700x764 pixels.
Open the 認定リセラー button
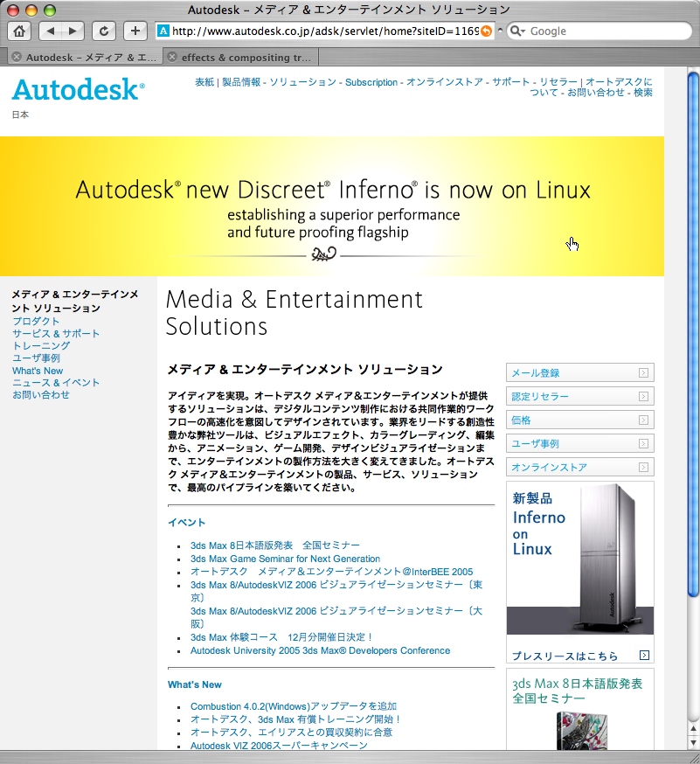point(579,397)
